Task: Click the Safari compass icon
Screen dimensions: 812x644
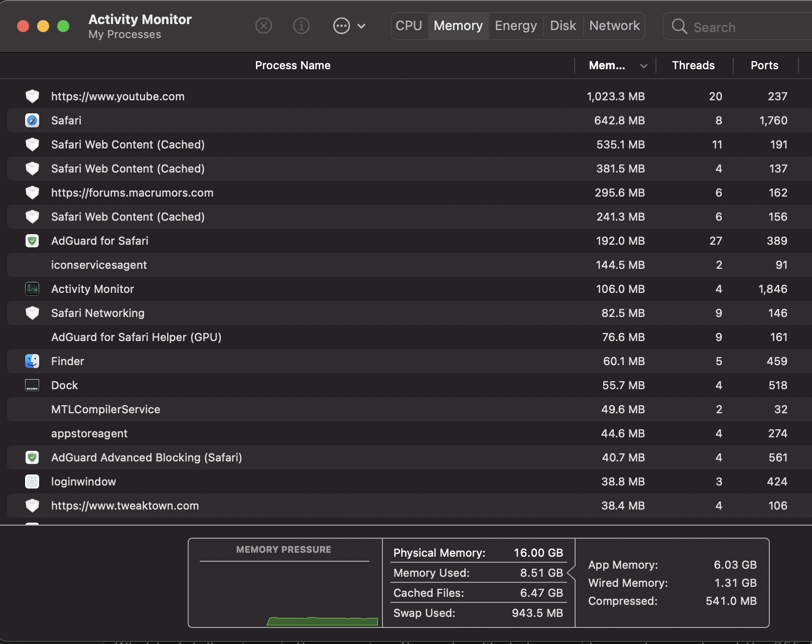Action: pyautogui.click(x=32, y=120)
